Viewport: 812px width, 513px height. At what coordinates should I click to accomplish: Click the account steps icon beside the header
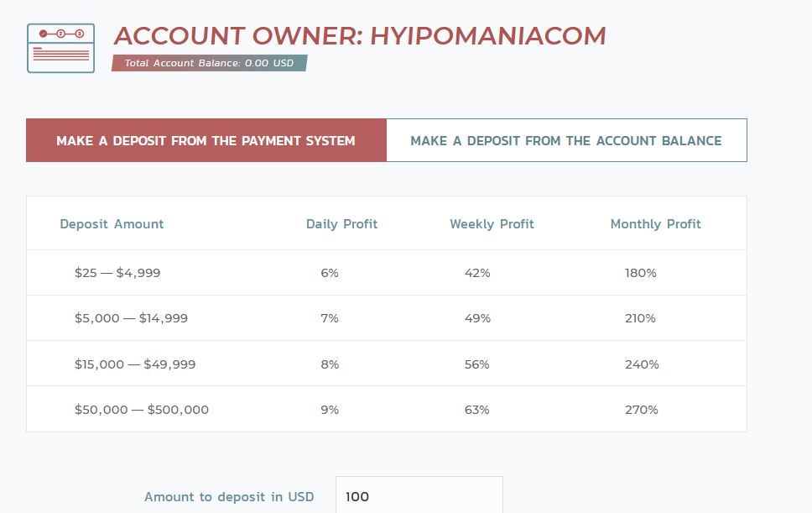(x=60, y=48)
